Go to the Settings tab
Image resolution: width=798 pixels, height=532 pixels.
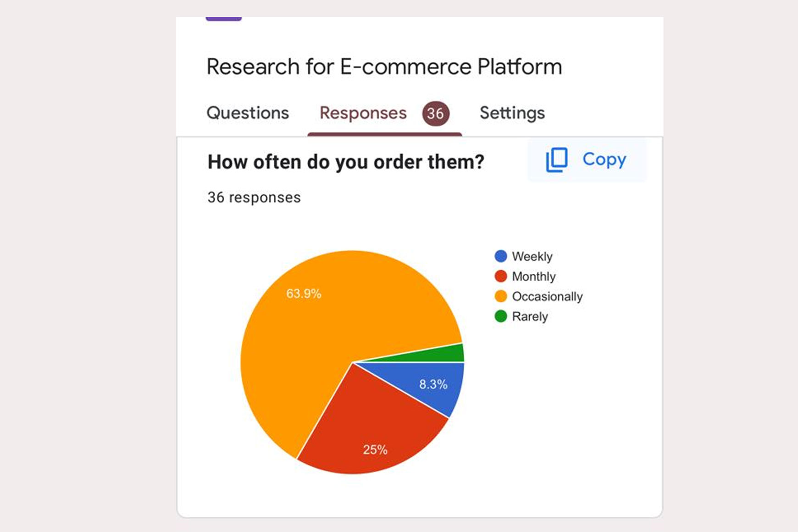pos(512,113)
